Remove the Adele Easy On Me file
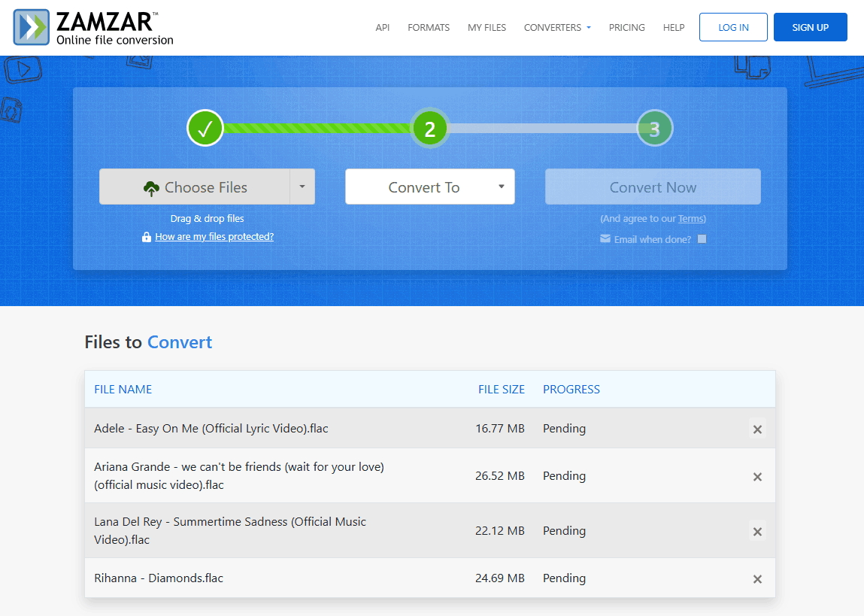 757,429
